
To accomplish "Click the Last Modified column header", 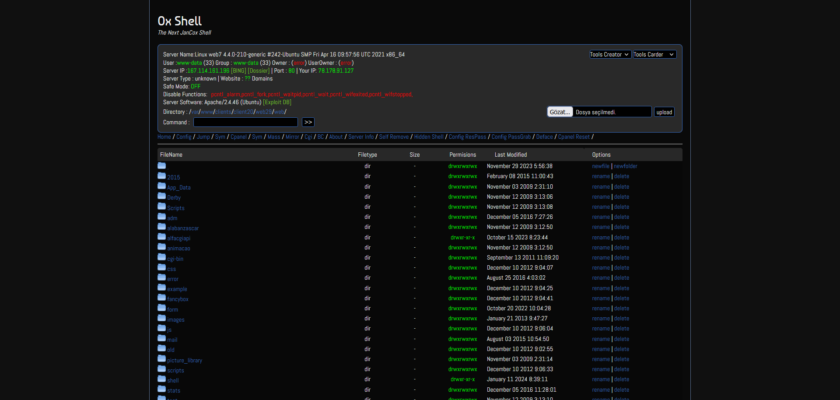I will pos(511,155).
